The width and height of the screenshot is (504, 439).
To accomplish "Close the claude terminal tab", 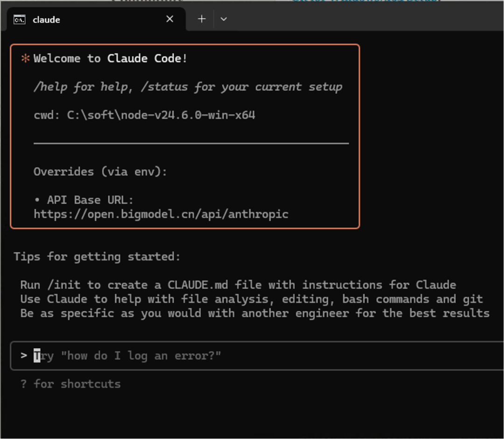I will 170,19.
